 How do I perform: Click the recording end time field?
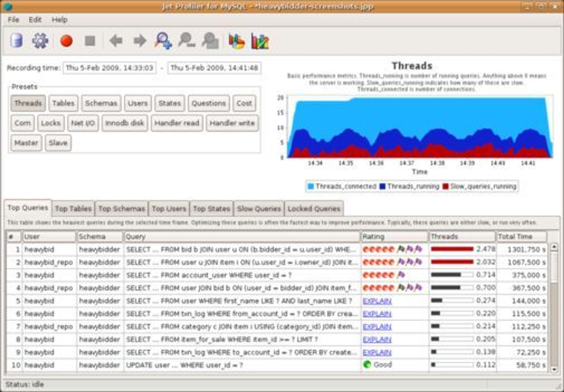click(214, 68)
